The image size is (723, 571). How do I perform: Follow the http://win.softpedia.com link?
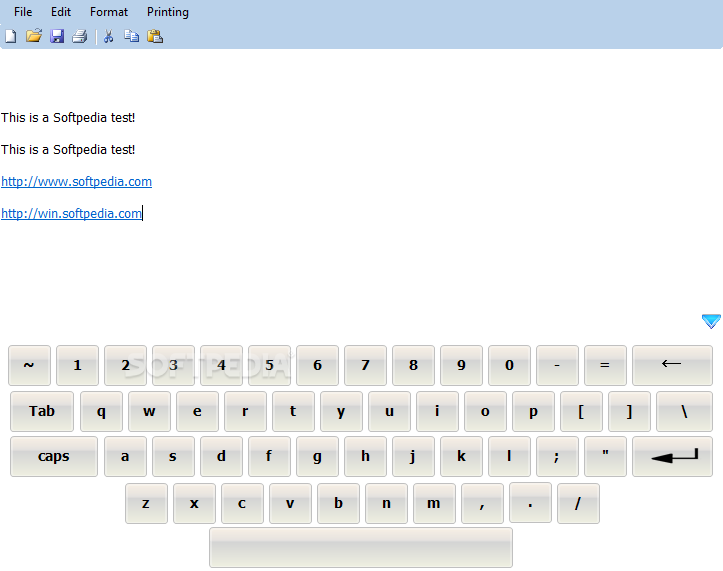point(71,214)
